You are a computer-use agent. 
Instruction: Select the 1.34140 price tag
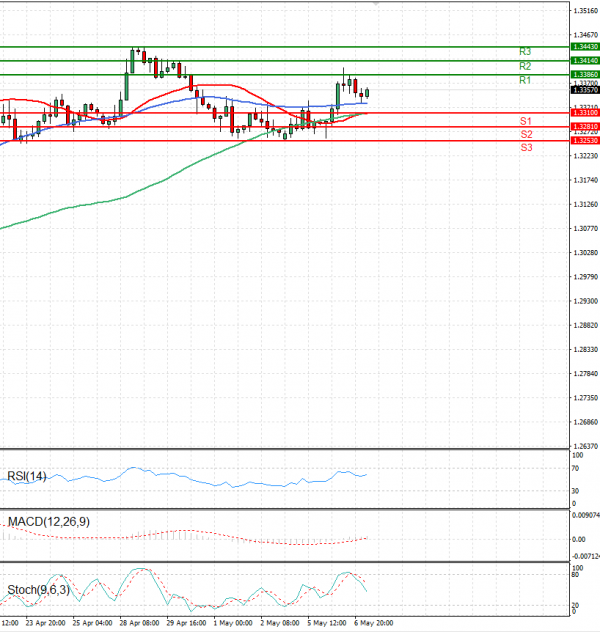585,60
